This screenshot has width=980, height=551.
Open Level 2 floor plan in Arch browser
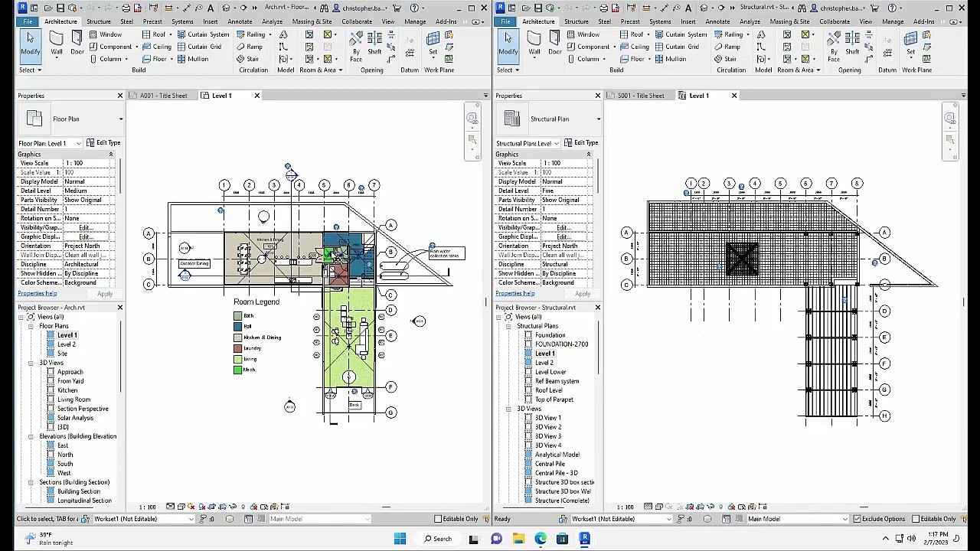(x=67, y=344)
